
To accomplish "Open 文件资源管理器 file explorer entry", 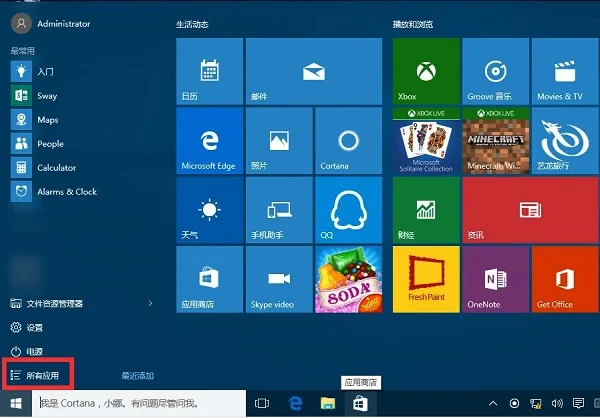I will pyautogui.click(x=47, y=304).
